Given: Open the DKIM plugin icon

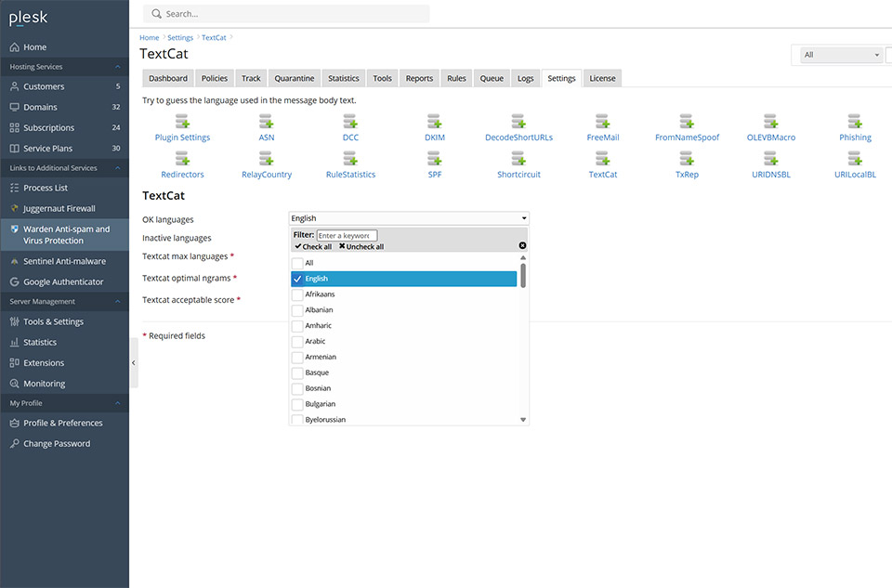Looking at the screenshot, I should pyautogui.click(x=435, y=121).
